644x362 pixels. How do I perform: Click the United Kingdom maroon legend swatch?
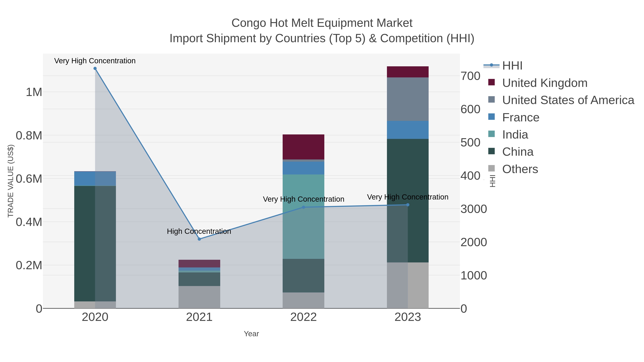pyautogui.click(x=491, y=82)
